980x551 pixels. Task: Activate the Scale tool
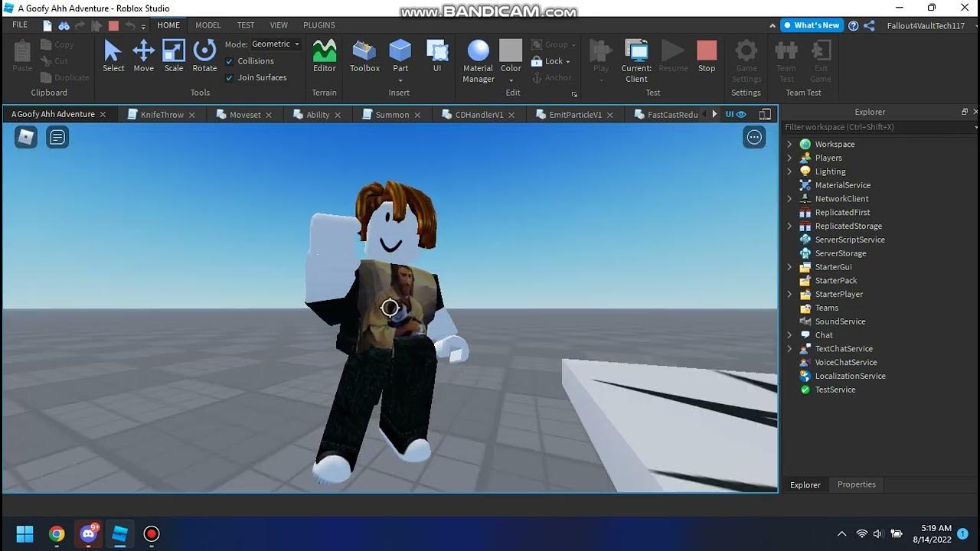pyautogui.click(x=174, y=57)
